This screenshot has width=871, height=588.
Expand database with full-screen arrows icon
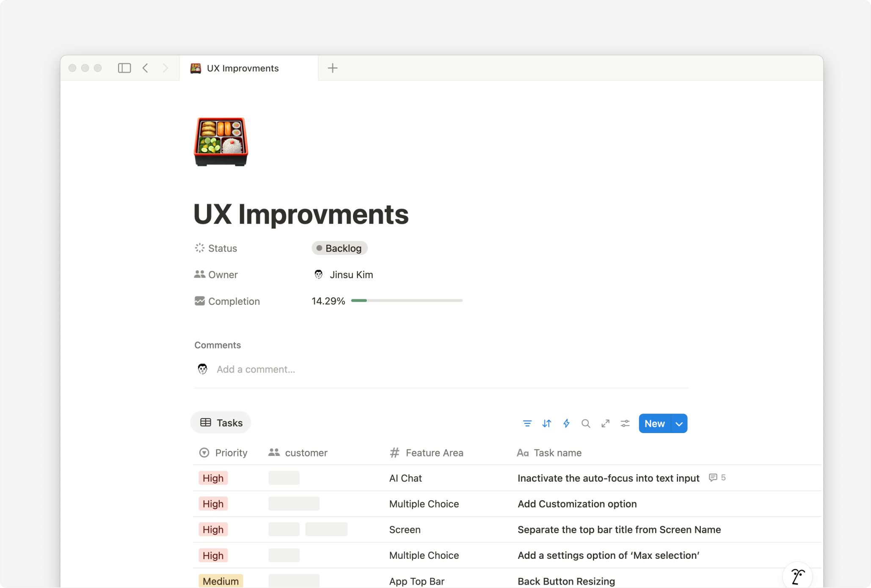pos(606,423)
